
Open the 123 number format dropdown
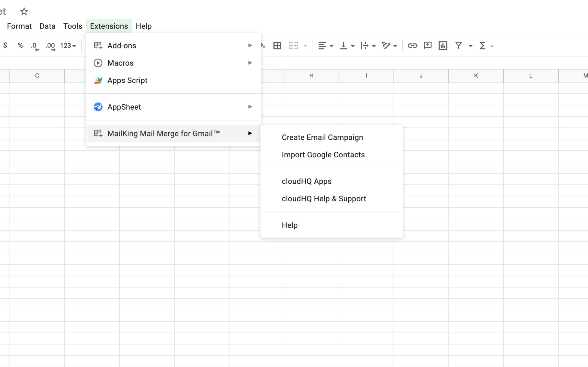68,46
